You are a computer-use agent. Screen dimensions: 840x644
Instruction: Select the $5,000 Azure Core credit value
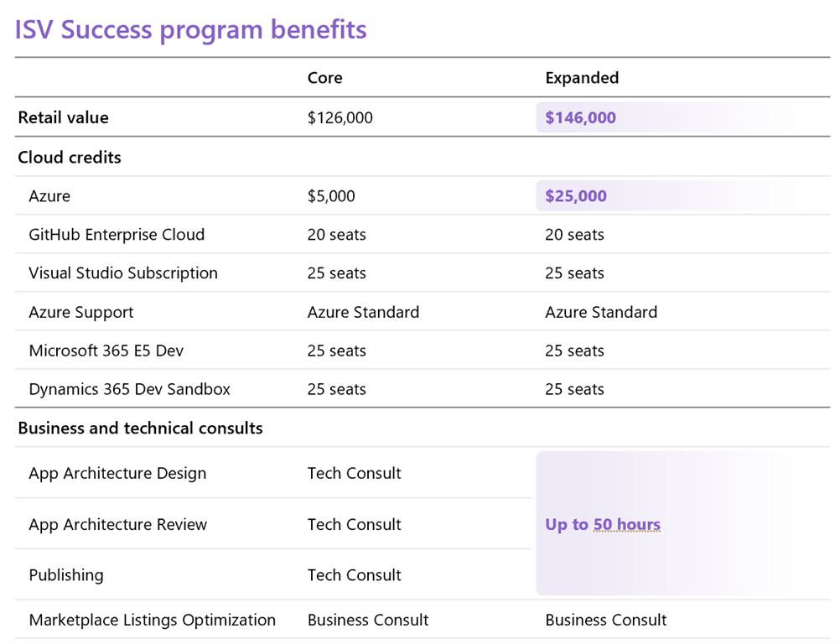(331, 196)
